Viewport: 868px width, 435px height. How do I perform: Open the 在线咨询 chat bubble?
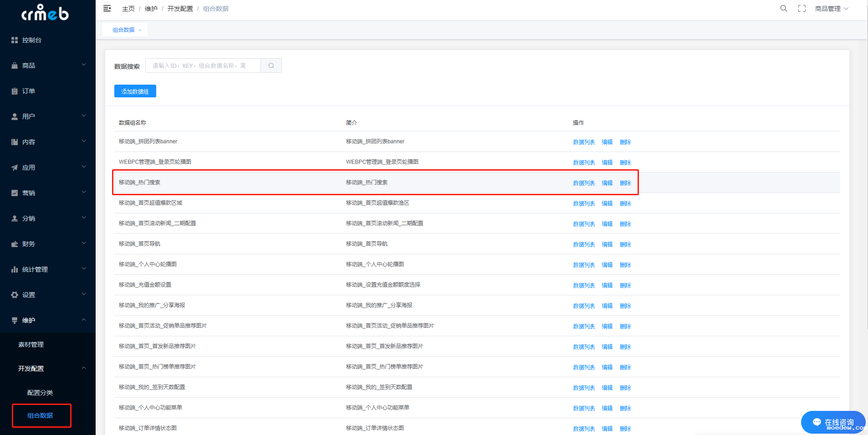[832, 422]
